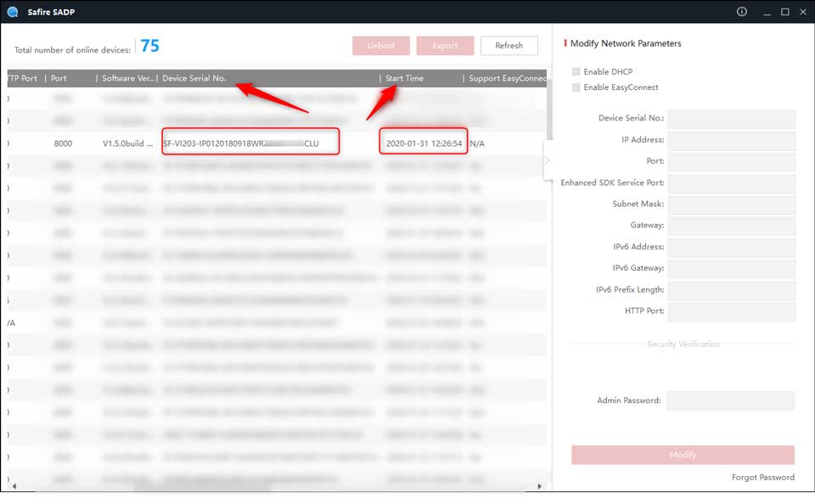The height and width of the screenshot is (504, 815).
Task: Click the vertical scrollbar of device table
Action: [x=549, y=109]
